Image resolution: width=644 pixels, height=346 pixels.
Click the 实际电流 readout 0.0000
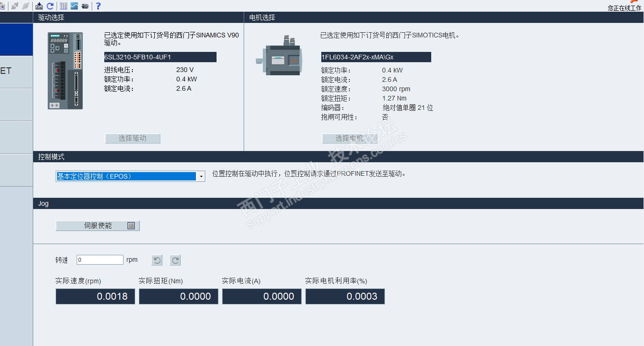pos(262,296)
